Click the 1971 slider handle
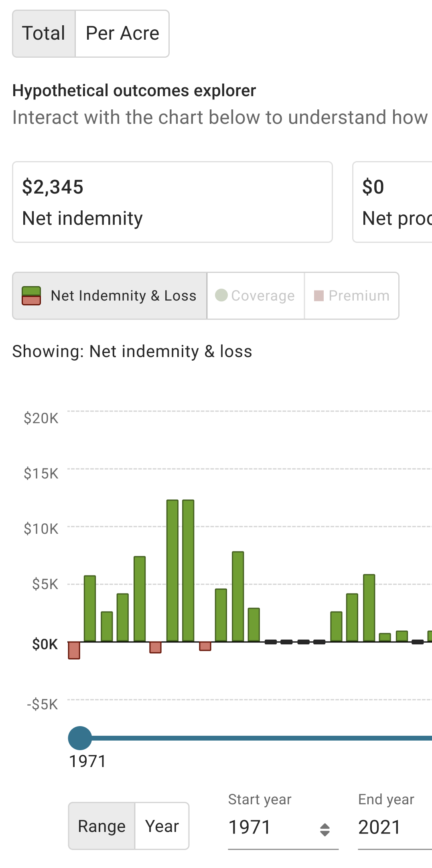The image size is (432, 868). pyautogui.click(x=80, y=738)
